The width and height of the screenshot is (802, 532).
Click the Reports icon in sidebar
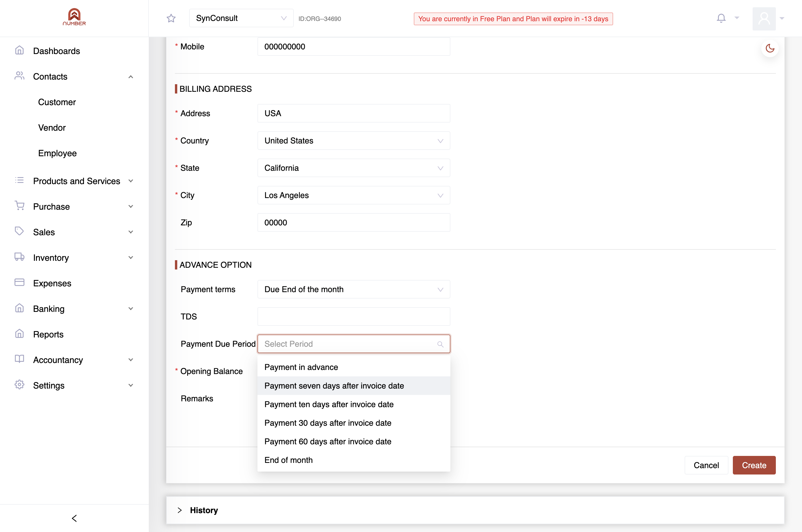[x=19, y=334]
